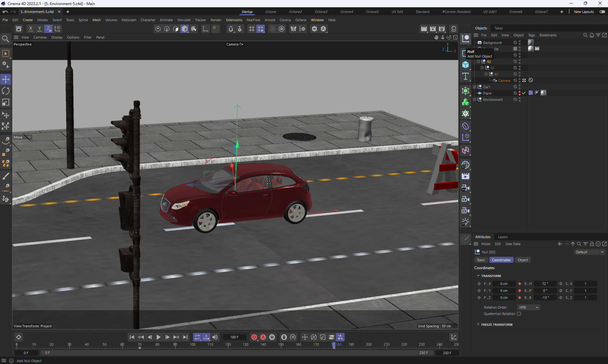Click the Cube primitive icon
The height and width of the screenshot is (364, 608).
click(465, 65)
